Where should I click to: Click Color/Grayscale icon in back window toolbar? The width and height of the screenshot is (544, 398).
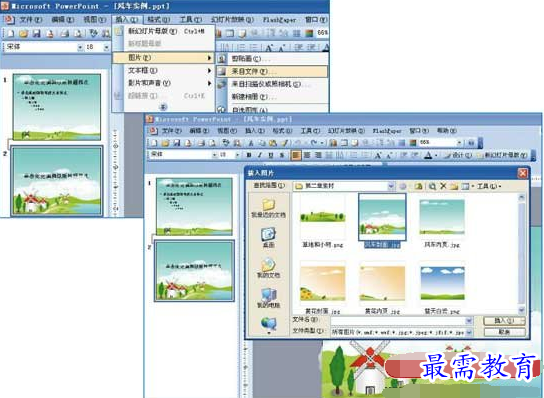pyautogui.click(x=308, y=33)
